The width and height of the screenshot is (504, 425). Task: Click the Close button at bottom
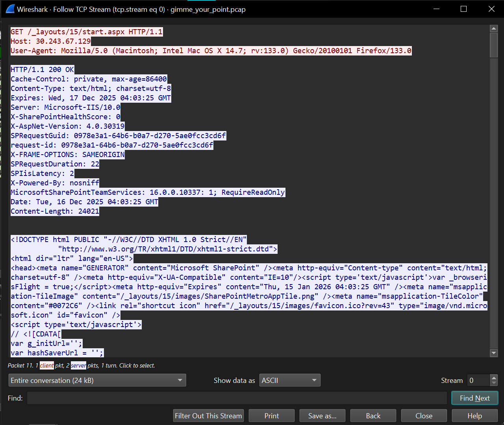click(424, 416)
